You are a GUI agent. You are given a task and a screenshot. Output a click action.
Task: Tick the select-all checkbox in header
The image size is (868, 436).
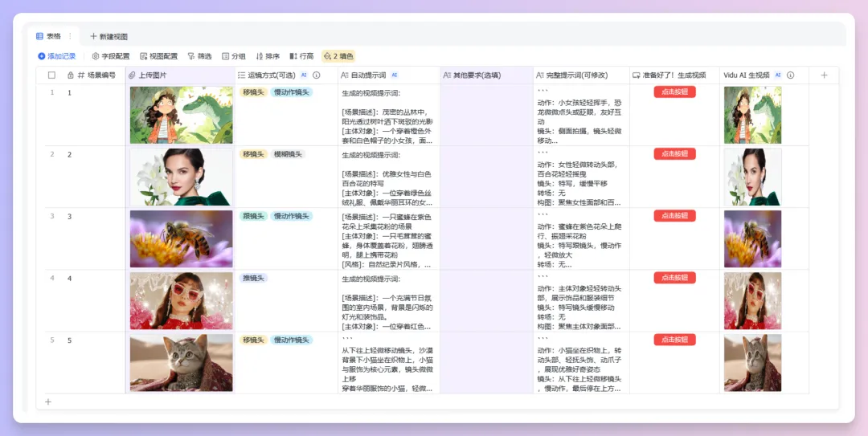pos(51,75)
